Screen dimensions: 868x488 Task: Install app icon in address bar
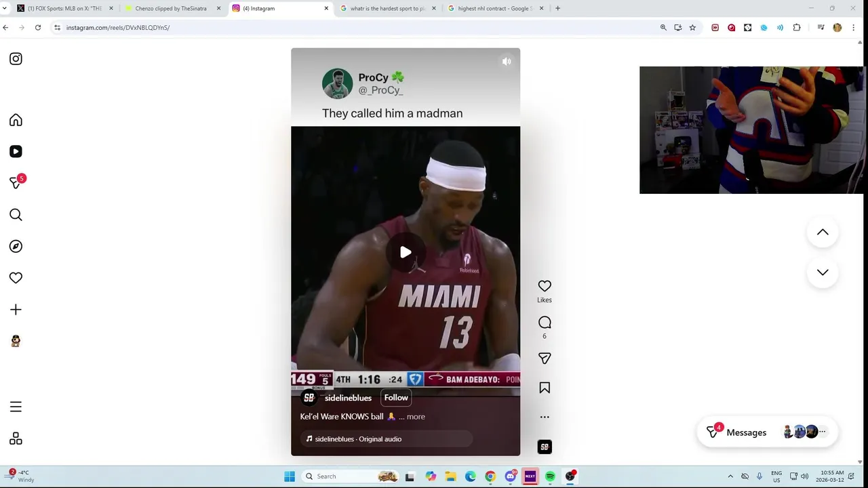pos(678,27)
